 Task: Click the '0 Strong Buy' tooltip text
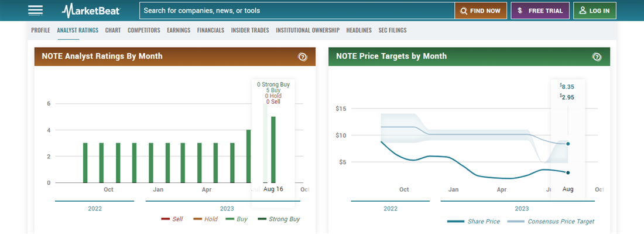[x=273, y=84]
